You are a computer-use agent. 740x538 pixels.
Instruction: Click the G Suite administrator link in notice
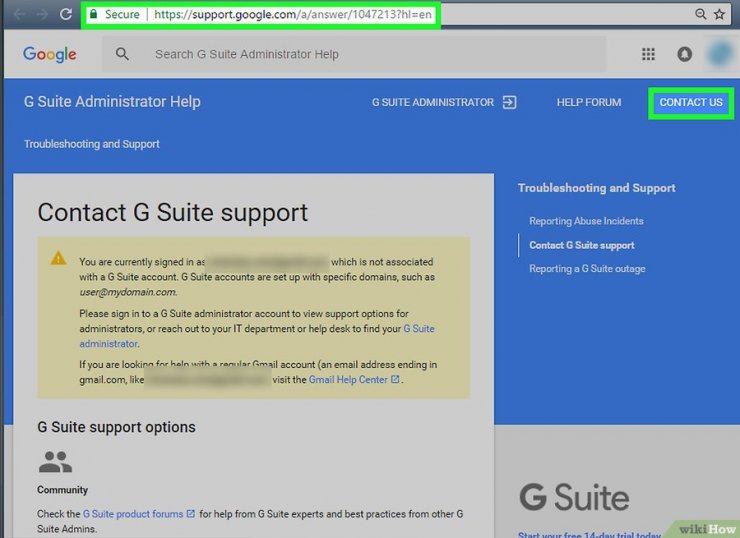[257, 336]
